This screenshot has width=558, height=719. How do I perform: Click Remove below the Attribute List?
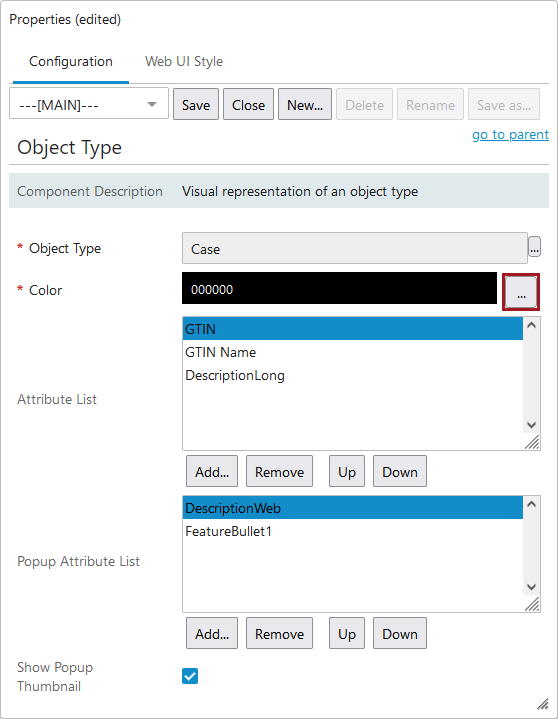(x=279, y=471)
